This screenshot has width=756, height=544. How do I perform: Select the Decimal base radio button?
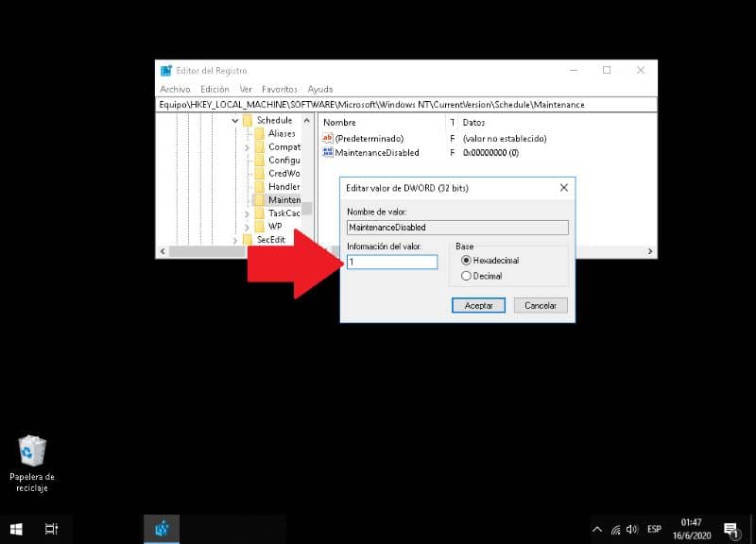point(466,276)
